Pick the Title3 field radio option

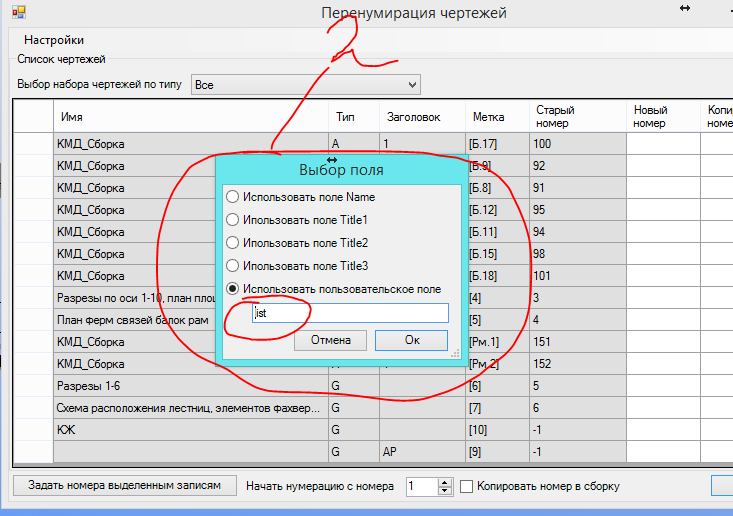tap(233, 266)
